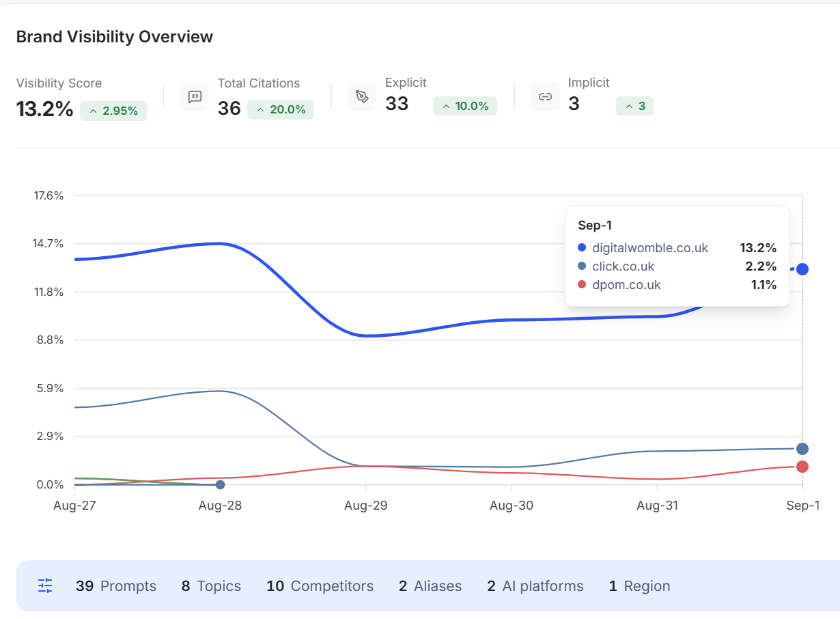
Task: Click the Aug-27 axis label
Action: pos(74,506)
